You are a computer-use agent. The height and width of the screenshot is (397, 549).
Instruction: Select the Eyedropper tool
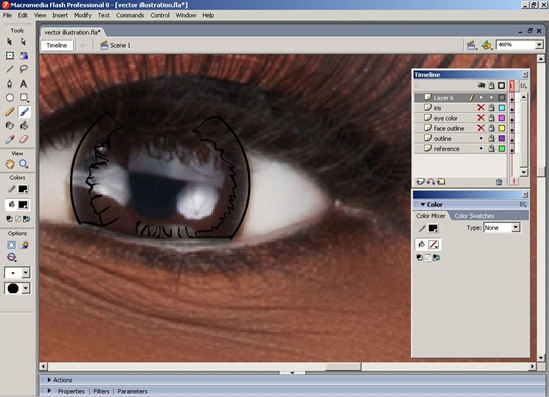(9, 139)
